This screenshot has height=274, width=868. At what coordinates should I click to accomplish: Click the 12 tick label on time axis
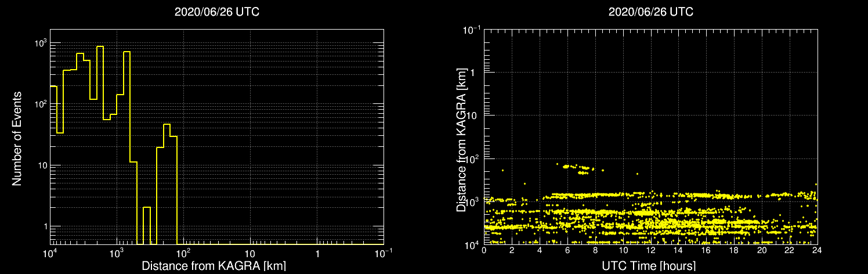point(650,250)
